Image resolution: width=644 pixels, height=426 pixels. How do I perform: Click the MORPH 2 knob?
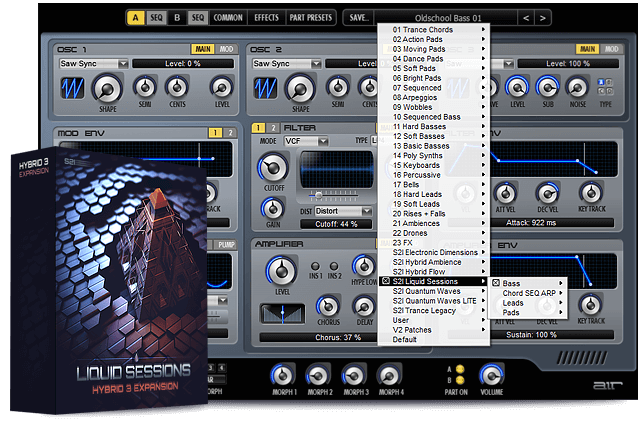(x=318, y=375)
